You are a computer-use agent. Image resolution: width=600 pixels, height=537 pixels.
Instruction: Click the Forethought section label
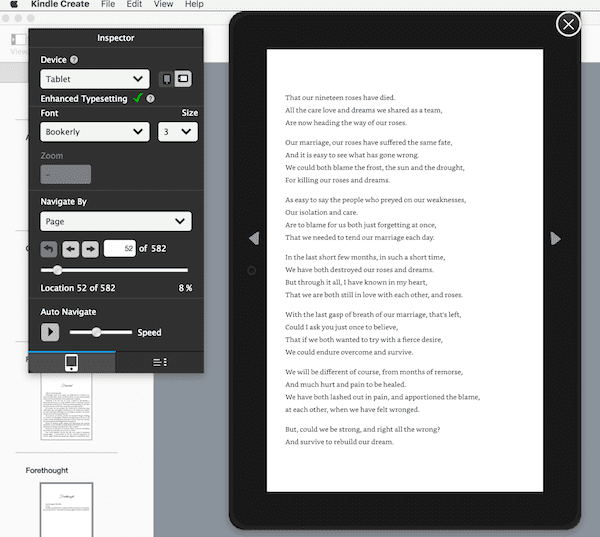tap(47, 470)
